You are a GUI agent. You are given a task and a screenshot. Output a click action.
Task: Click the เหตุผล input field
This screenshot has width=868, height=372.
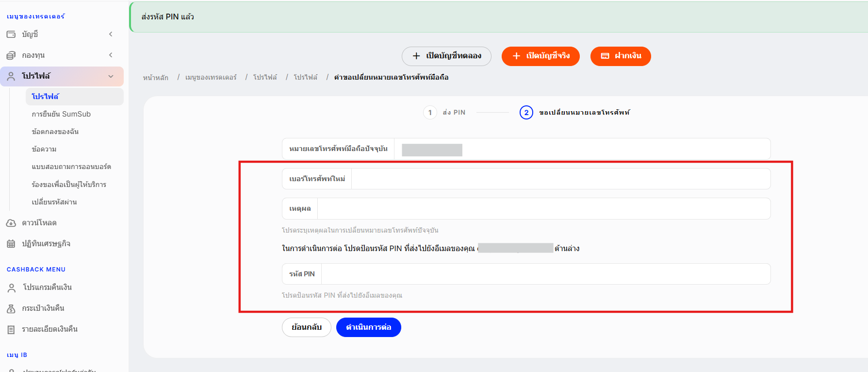tap(544, 209)
